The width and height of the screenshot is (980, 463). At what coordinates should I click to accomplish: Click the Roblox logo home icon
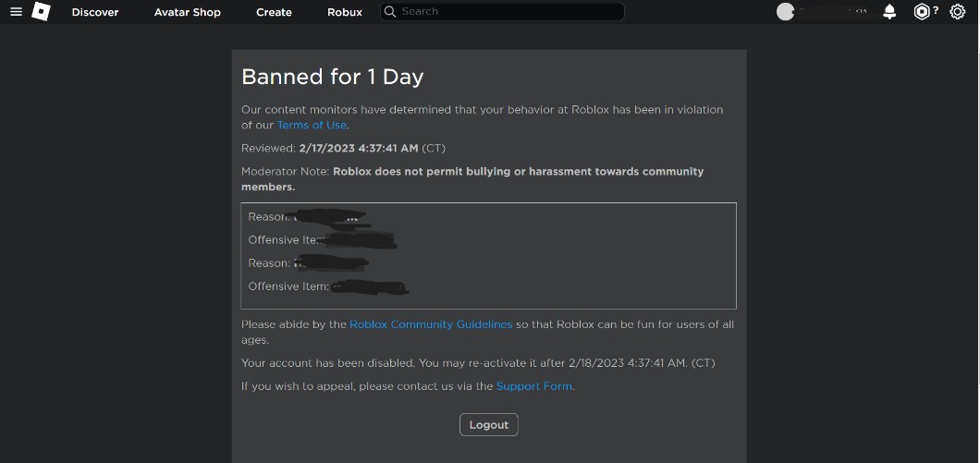(42, 12)
